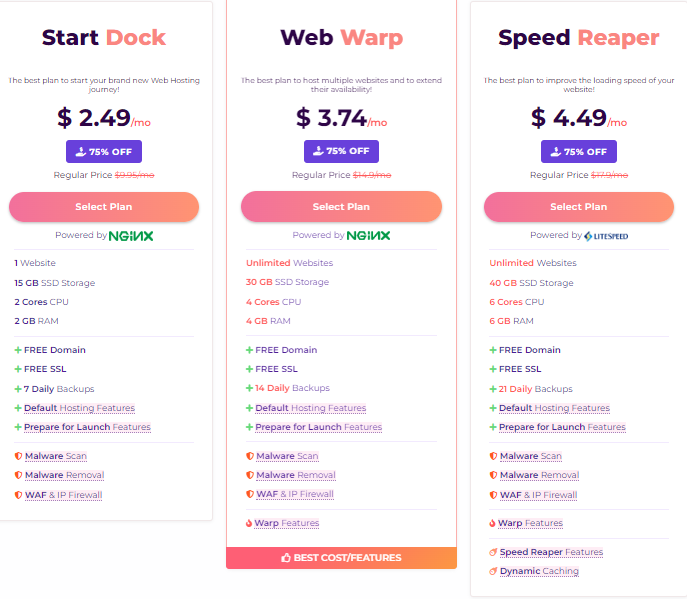Click the BEST COST/FEATURES banner

pos(341,558)
